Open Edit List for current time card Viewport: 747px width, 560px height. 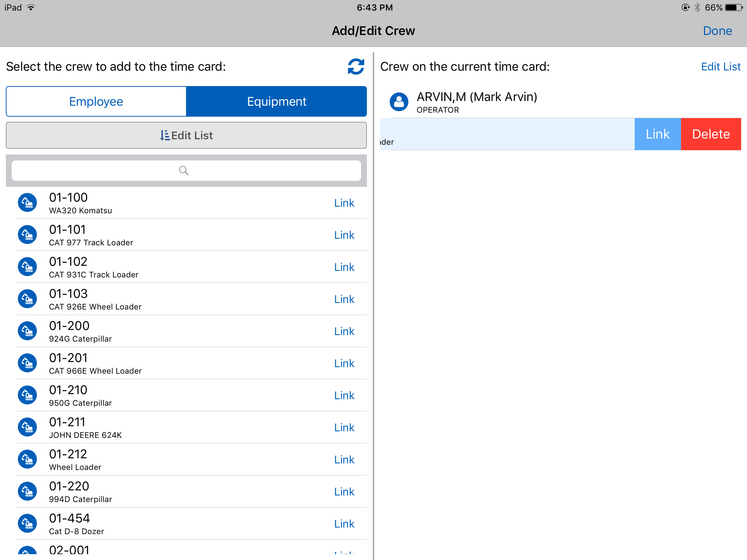coord(720,67)
